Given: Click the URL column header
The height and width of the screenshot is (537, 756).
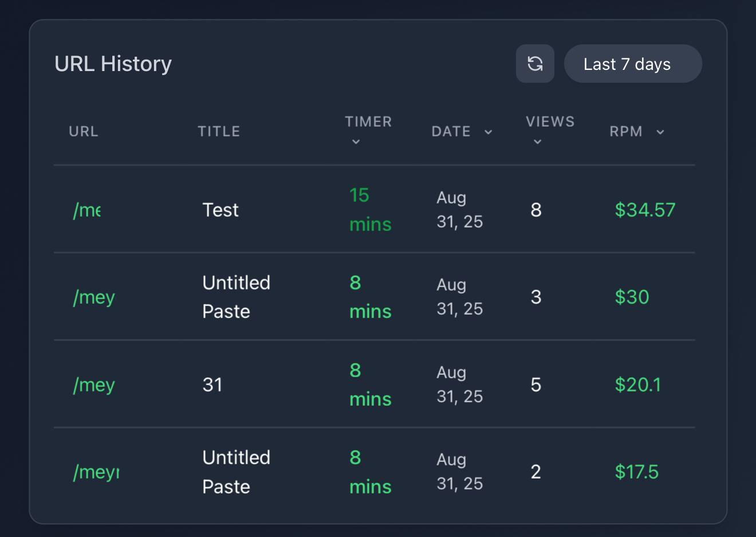Looking at the screenshot, I should pyautogui.click(x=83, y=131).
